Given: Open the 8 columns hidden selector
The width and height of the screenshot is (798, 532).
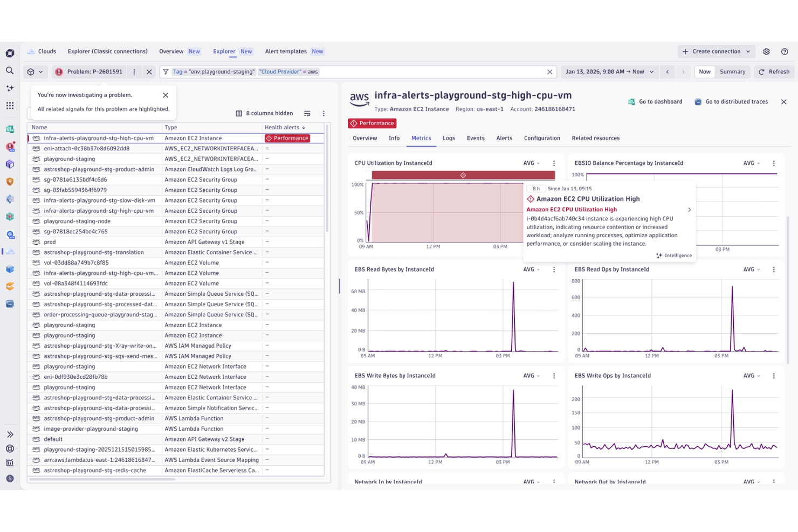Looking at the screenshot, I should pyautogui.click(x=264, y=114).
